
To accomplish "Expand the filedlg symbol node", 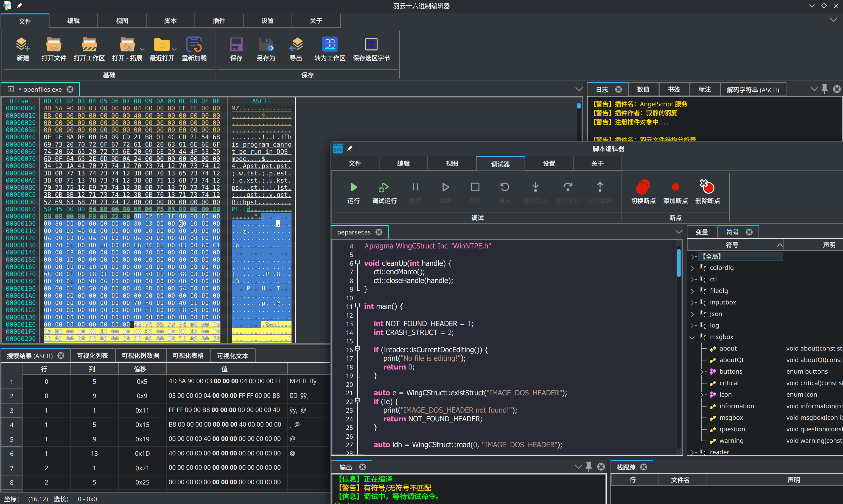I will 693,291.
